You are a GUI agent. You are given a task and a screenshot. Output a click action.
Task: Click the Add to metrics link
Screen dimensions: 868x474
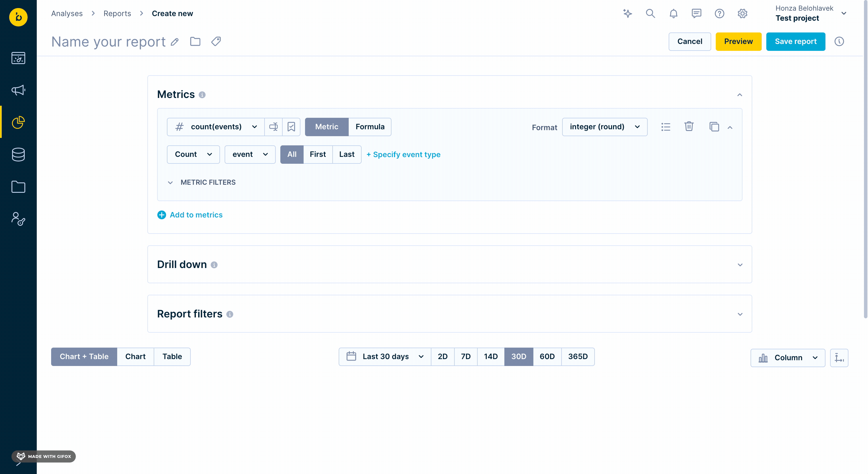pyautogui.click(x=196, y=215)
